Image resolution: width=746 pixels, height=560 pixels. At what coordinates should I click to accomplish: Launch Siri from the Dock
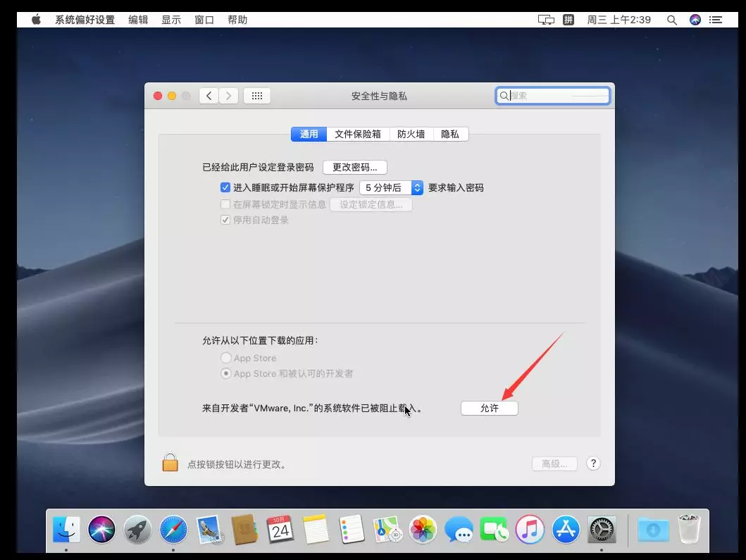coord(102,529)
